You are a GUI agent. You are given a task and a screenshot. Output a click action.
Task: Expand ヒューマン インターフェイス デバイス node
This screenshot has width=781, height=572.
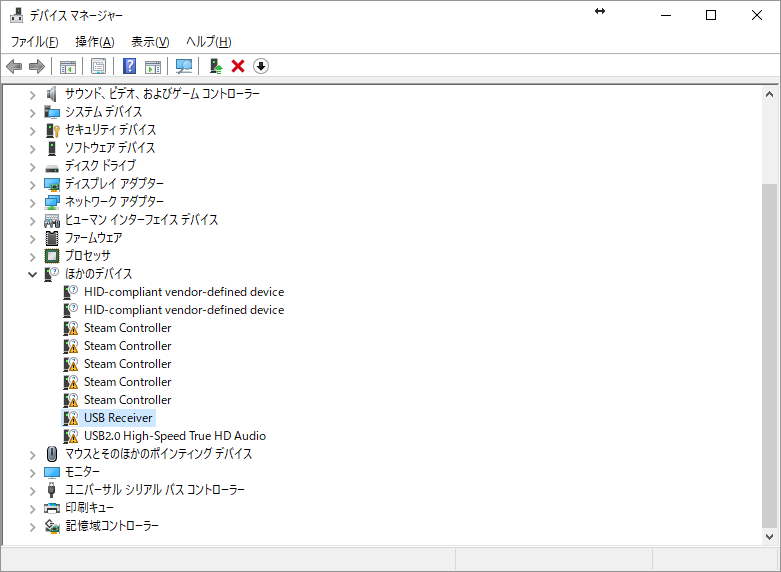(x=32, y=220)
